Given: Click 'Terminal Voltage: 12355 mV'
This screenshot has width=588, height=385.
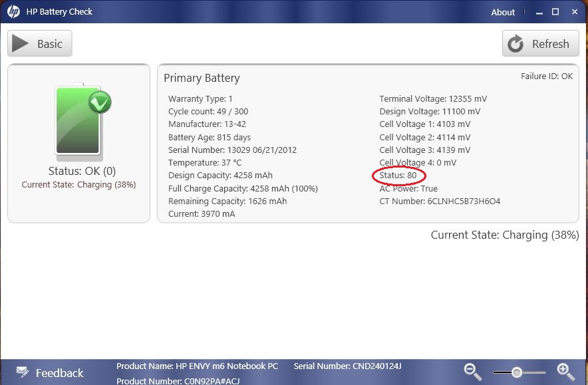Looking at the screenshot, I should [433, 98].
